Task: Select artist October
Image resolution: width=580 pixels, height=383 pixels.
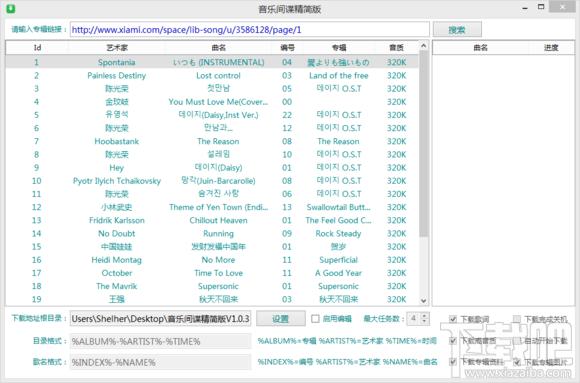Action: coord(117,273)
